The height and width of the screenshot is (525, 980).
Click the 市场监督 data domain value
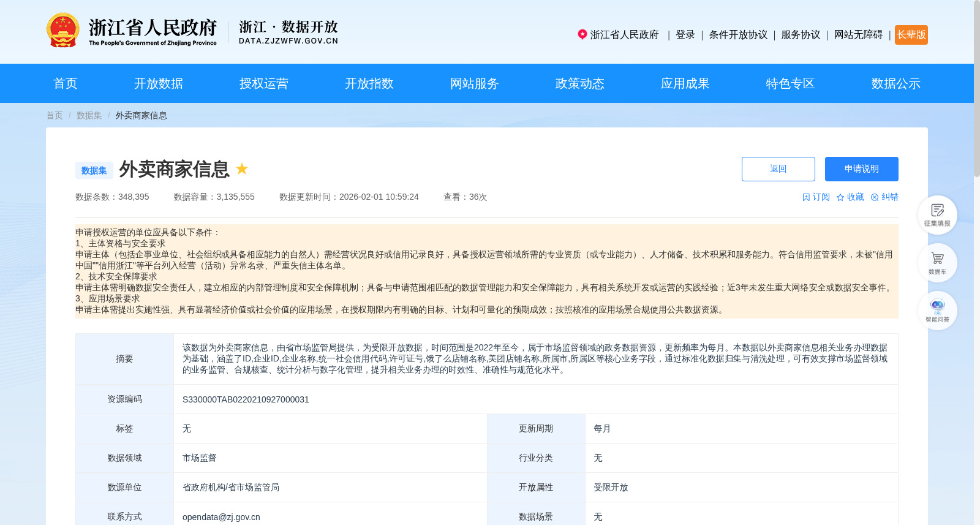click(200, 458)
